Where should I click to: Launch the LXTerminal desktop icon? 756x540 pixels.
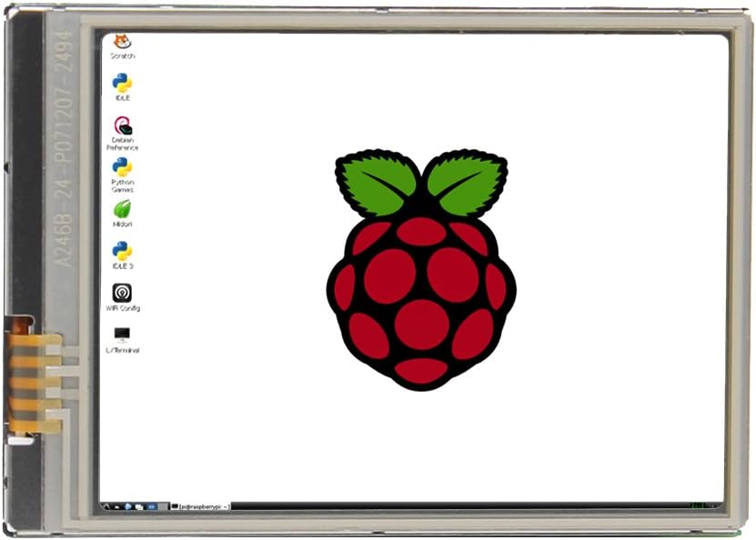(123, 340)
